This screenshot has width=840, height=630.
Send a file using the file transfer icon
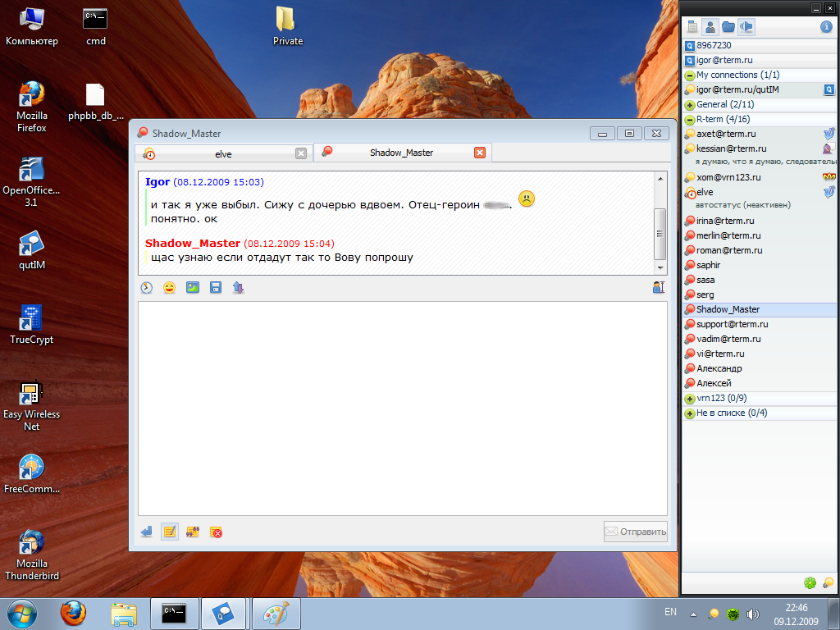point(239,287)
